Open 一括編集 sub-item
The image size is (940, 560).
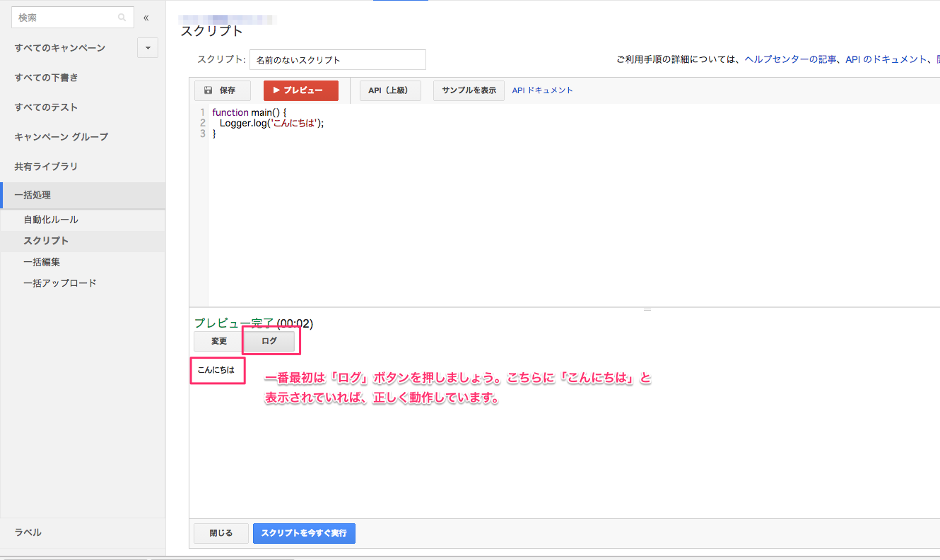point(42,262)
